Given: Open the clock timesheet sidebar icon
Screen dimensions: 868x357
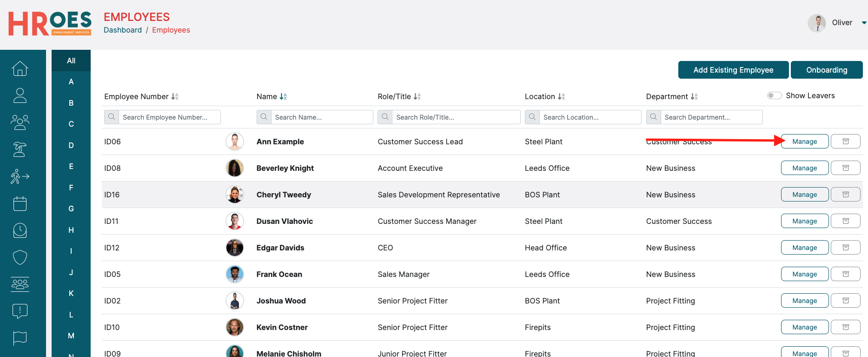Looking at the screenshot, I should point(20,230).
